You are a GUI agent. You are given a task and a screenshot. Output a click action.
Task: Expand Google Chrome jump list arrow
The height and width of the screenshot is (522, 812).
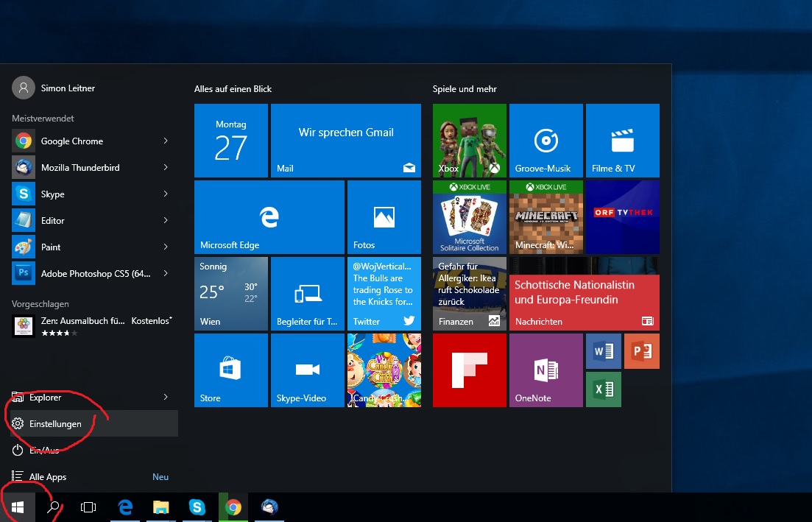point(166,141)
